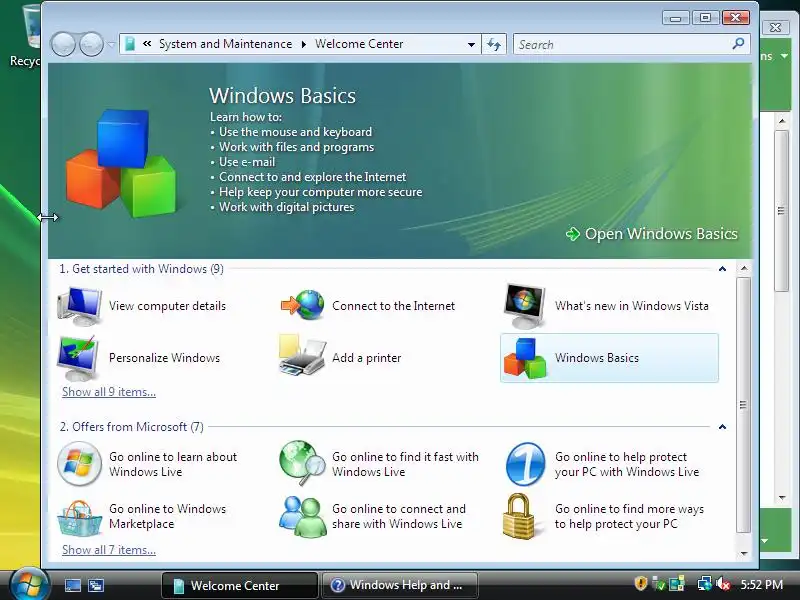This screenshot has width=800, height=600.
Task: Click Open Windows Basics link
Action: click(x=652, y=234)
